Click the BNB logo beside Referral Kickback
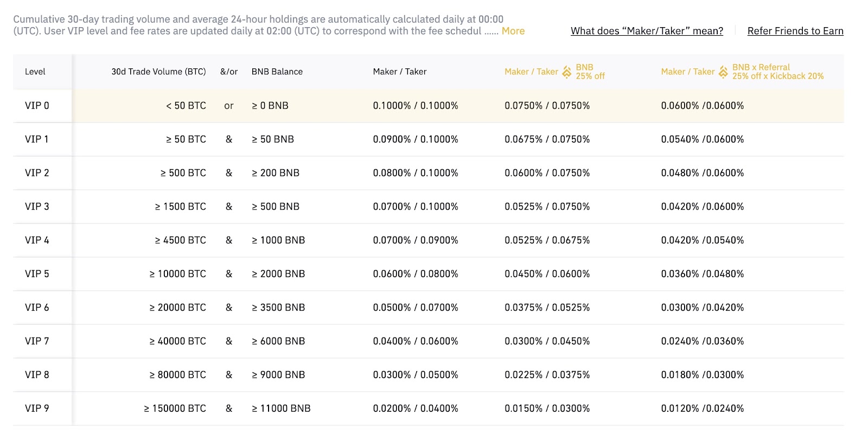The image size is (868, 433). click(x=723, y=72)
